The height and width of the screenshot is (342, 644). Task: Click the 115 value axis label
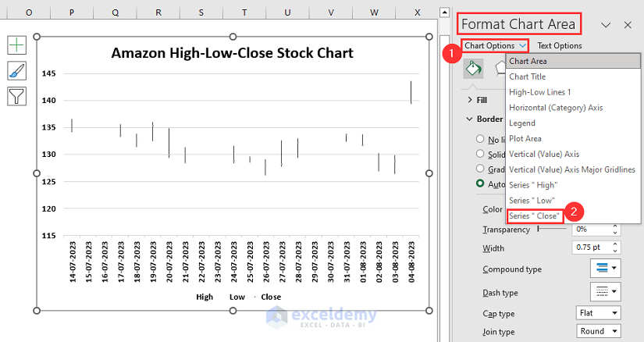[49, 236]
